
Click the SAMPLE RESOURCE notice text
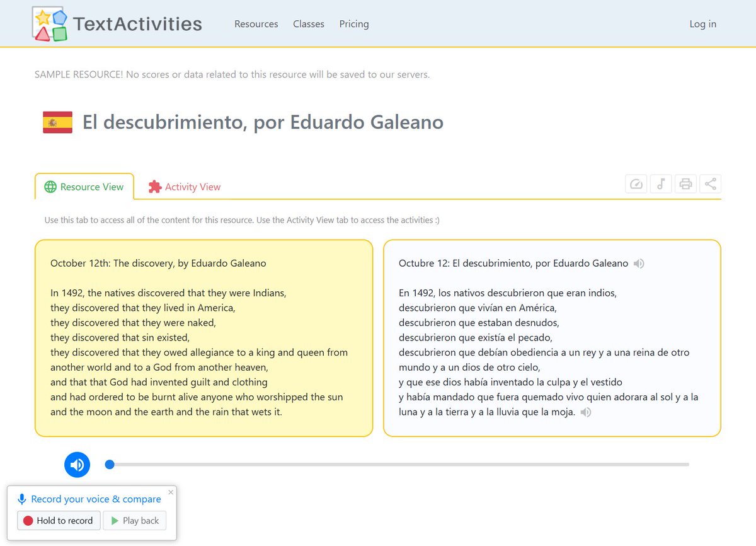[x=232, y=74]
